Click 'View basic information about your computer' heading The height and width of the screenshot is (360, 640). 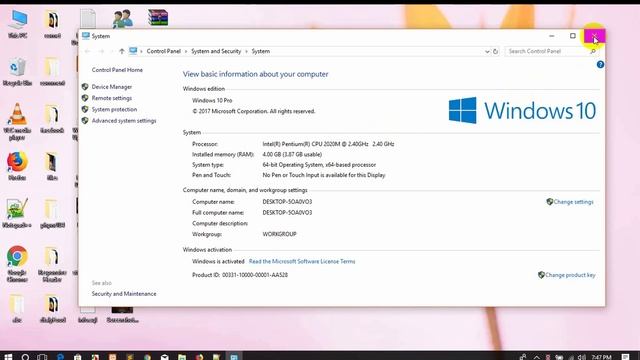pos(256,74)
